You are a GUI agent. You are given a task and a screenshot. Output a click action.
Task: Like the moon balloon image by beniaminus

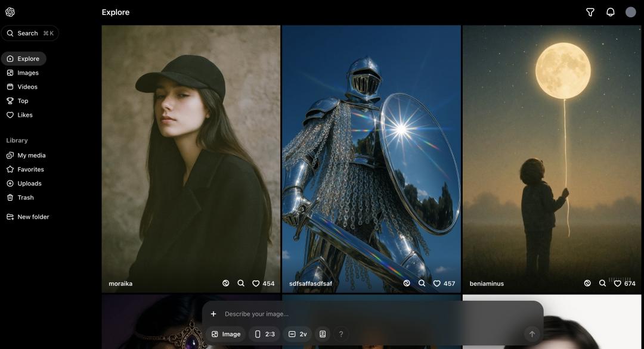click(617, 283)
